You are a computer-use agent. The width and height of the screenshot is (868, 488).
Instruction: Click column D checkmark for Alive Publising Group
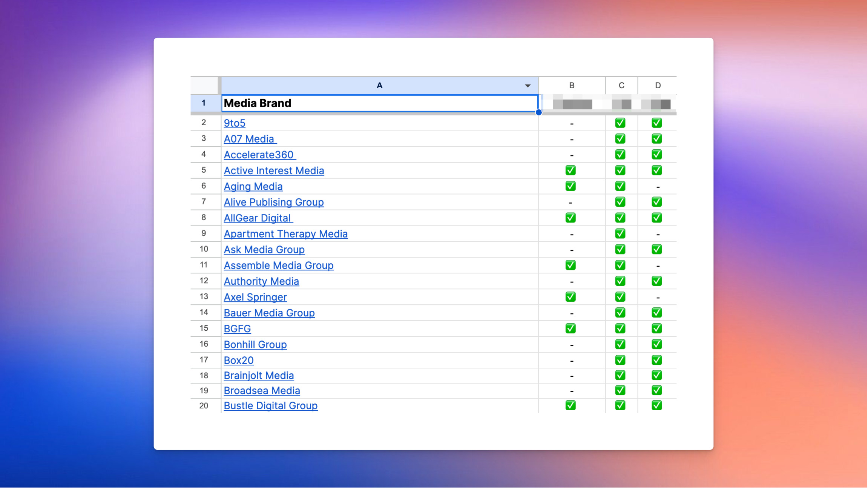657,202
